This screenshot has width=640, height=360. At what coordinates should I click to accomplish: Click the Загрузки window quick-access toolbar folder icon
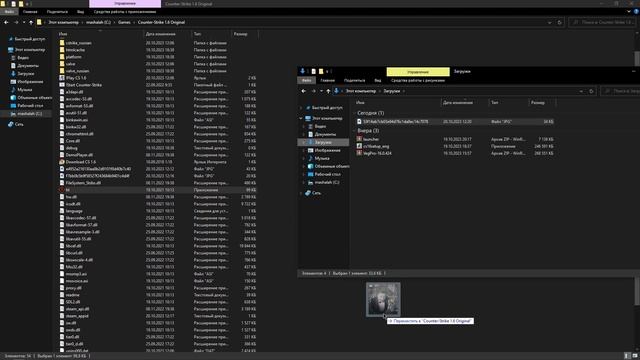tap(321, 71)
